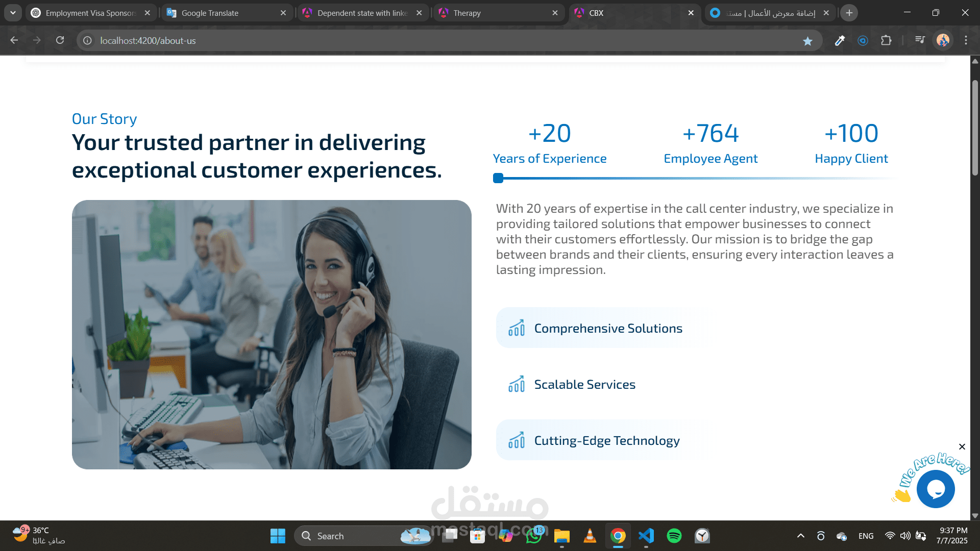This screenshot has height=551, width=980.
Task: Switch the ENG input language indicator
Action: tap(866, 536)
